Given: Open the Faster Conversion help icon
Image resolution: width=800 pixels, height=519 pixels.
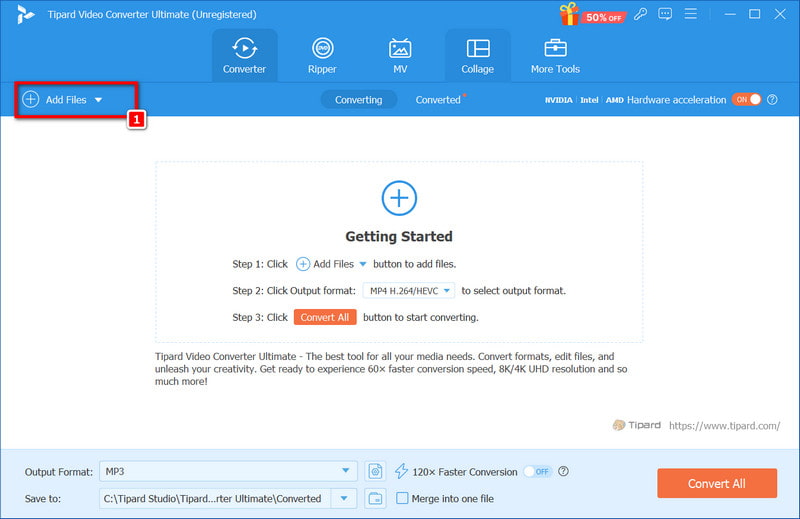Looking at the screenshot, I should tap(563, 471).
